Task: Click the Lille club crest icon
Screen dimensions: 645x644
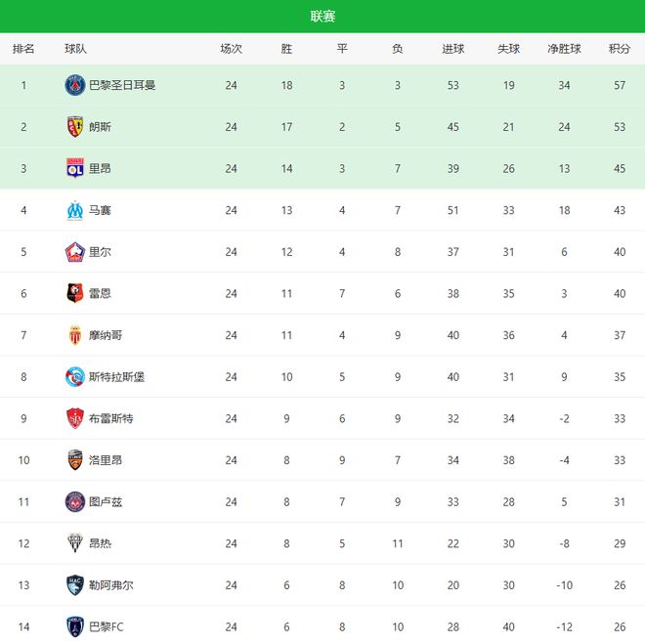Action: 75,252
